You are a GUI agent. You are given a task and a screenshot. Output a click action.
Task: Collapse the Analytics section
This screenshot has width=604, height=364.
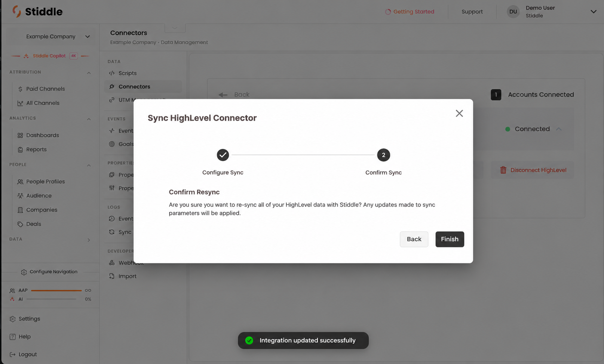tap(89, 119)
